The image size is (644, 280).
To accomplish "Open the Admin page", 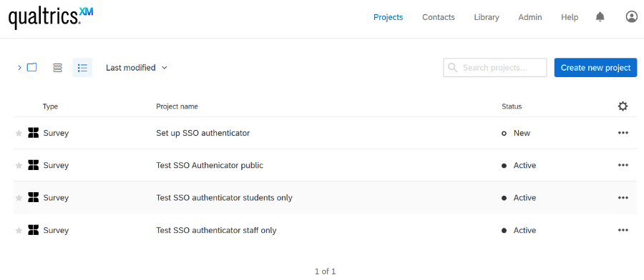I will tap(530, 17).
